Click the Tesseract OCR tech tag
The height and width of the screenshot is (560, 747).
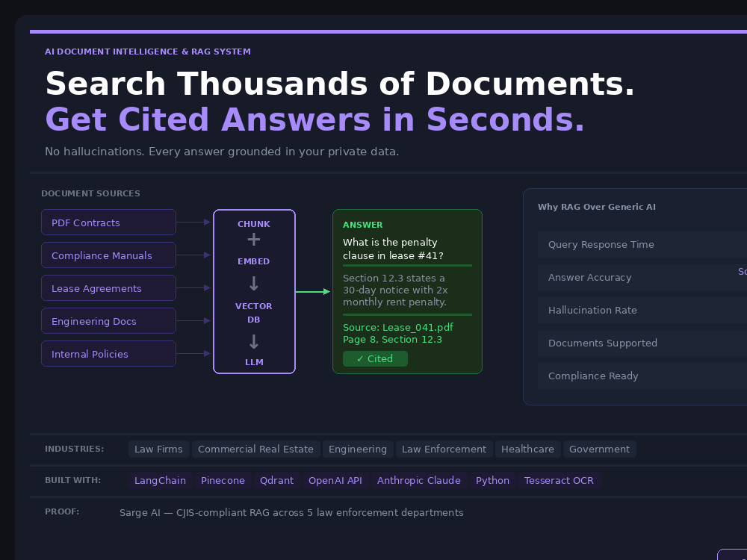point(559,480)
